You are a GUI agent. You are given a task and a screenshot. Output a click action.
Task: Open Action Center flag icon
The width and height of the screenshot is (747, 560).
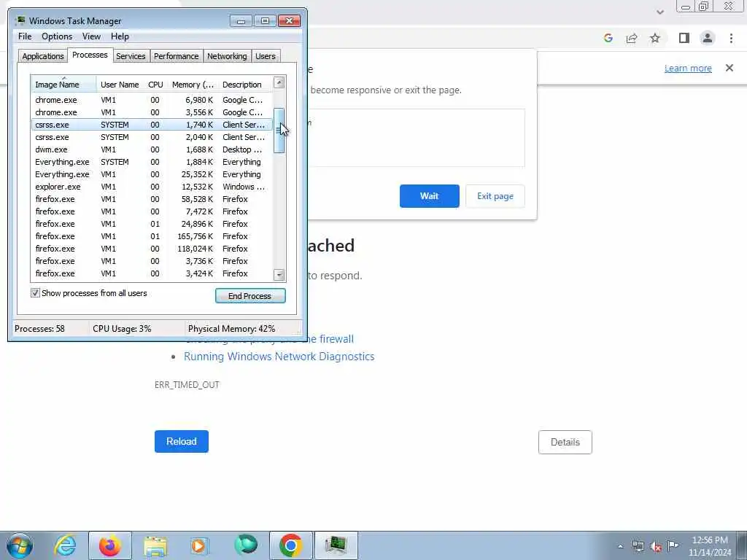click(x=673, y=545)
